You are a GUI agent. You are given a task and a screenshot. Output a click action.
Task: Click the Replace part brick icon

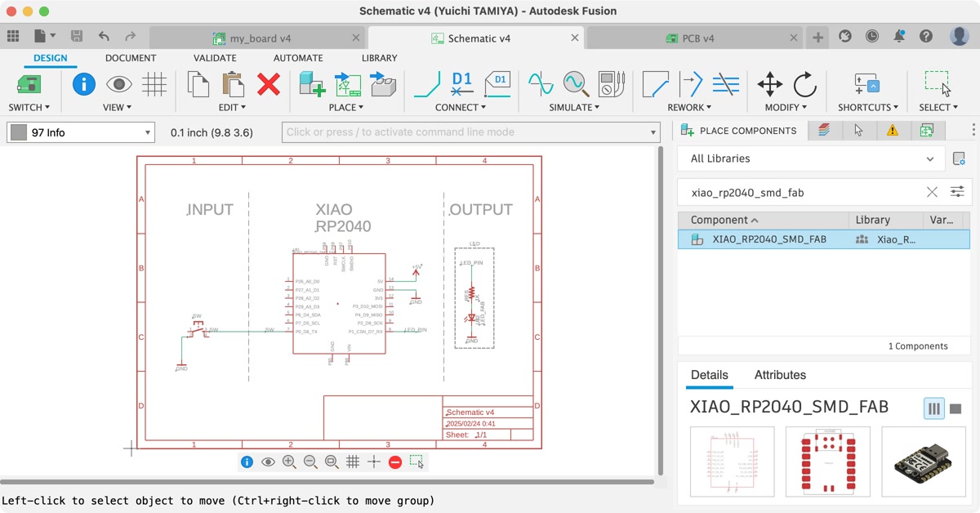[x=383, y=84]
